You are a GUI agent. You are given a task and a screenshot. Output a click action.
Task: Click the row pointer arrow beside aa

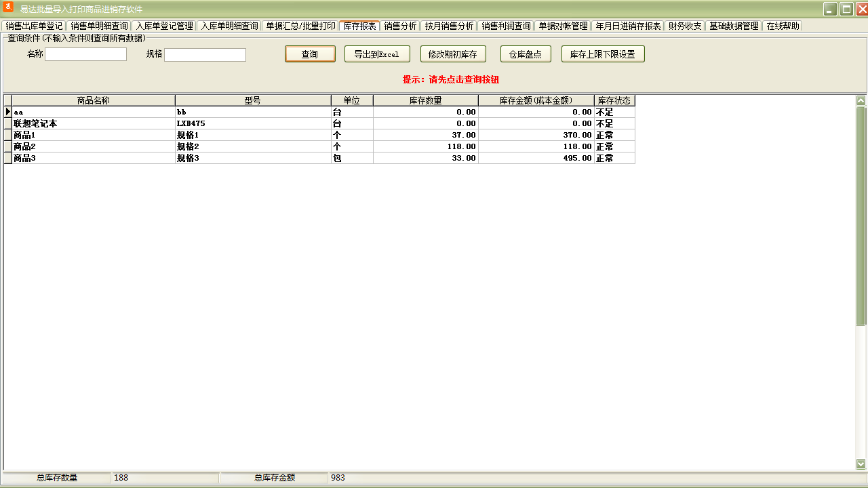[x=7, y=112]
